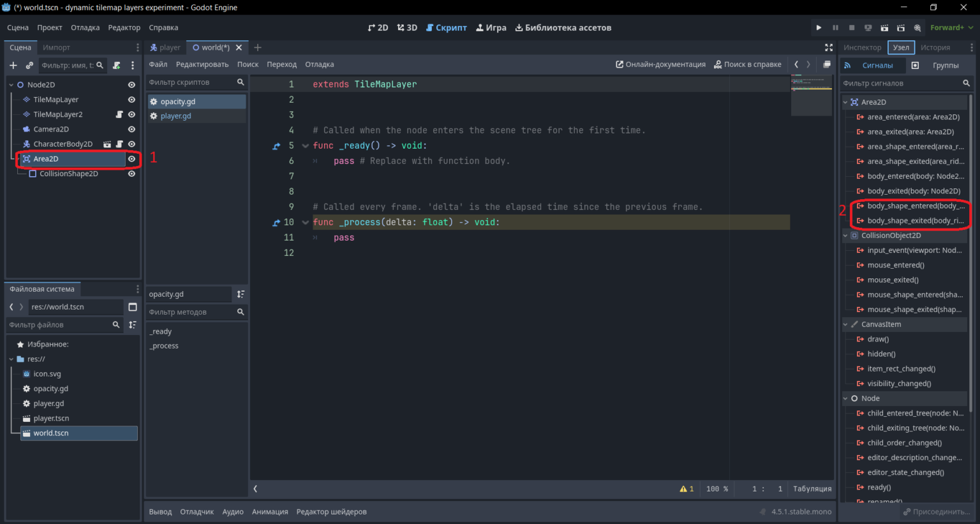This screenshot has height=524, width=980.
Task: Open script icon on CharacterBody2D row
Action: coord(119,144)
